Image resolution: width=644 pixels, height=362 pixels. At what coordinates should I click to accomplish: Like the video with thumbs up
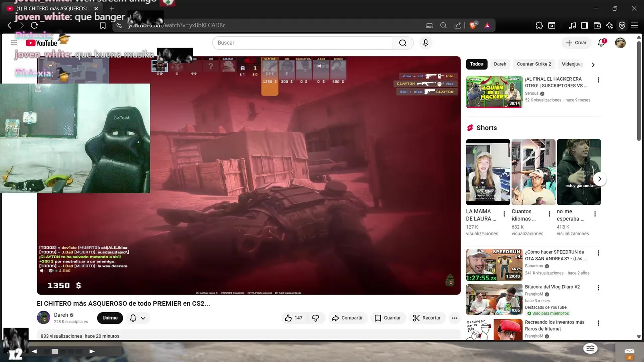click(293, 318)
